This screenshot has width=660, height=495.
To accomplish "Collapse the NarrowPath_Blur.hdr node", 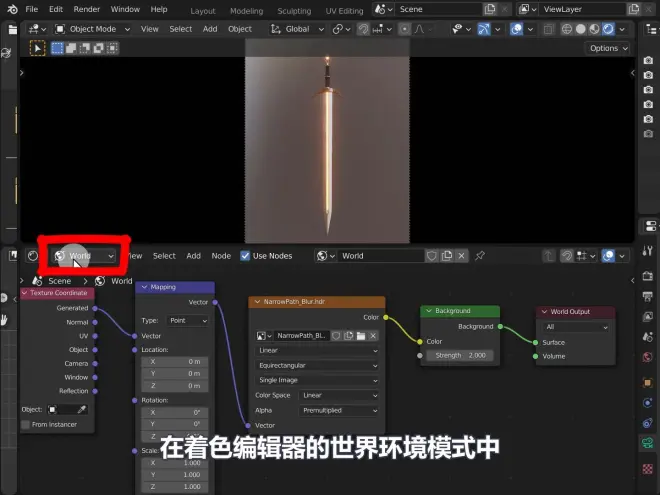I will coord(257,302).
